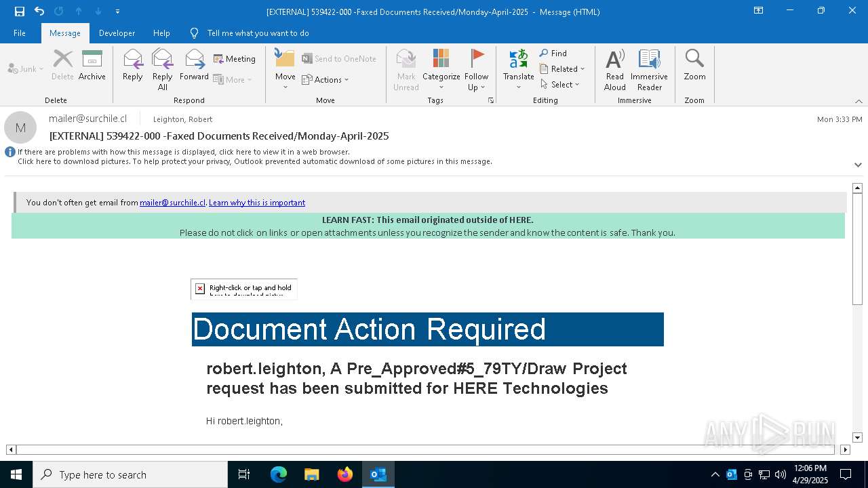Expand the More respond options
This screenshot has height=488, width=868.
pyautogui.click(x=233, y=79)
